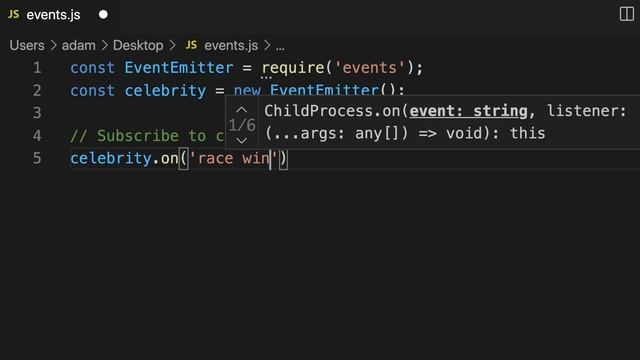Click line number 3 in gutter

[37, 113]
